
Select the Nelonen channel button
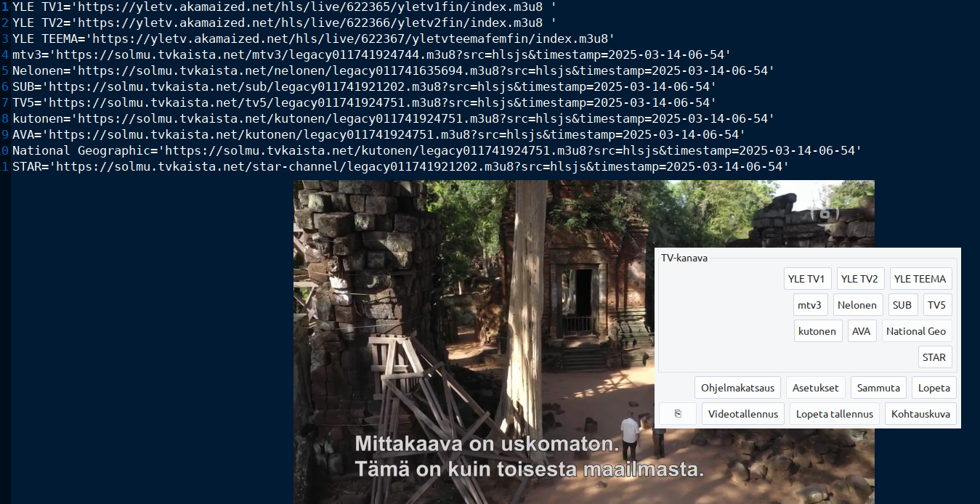click(x=857, y=305)
